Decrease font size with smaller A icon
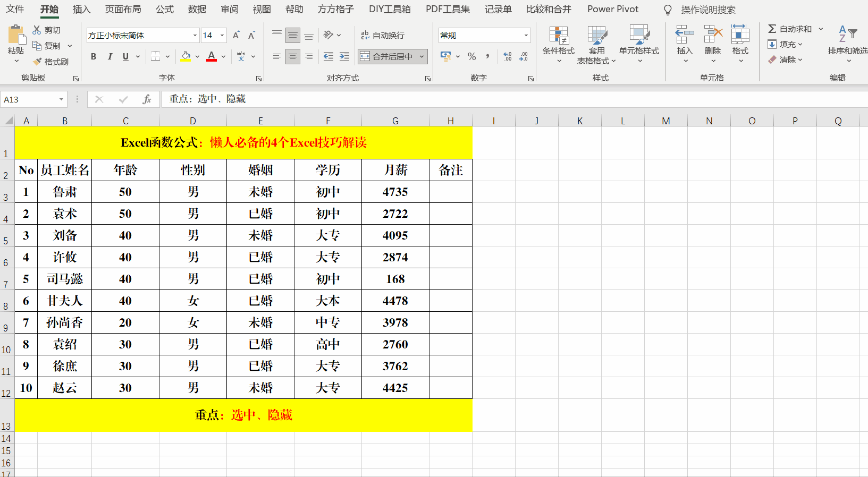 [x=251, y=35]
